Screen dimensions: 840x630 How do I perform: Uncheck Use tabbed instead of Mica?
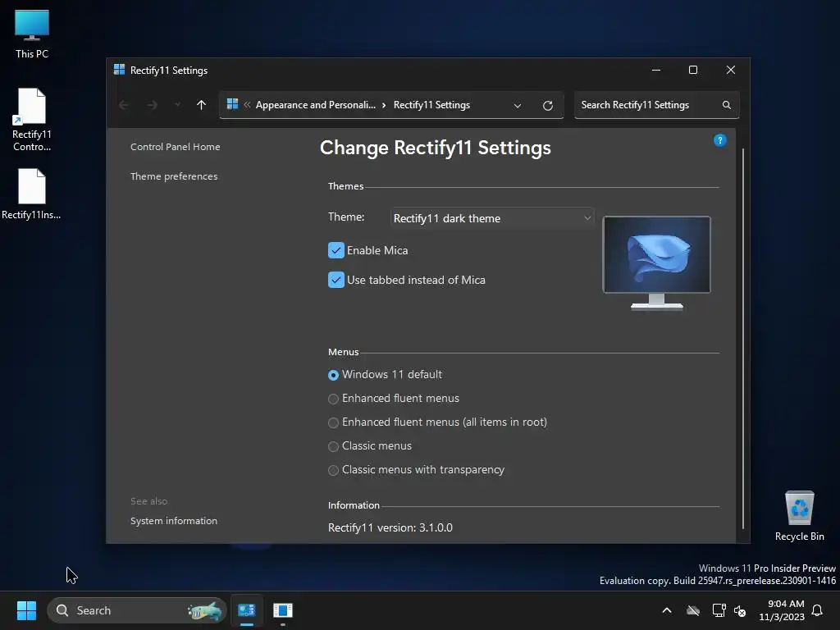click(x=336, y=280)
